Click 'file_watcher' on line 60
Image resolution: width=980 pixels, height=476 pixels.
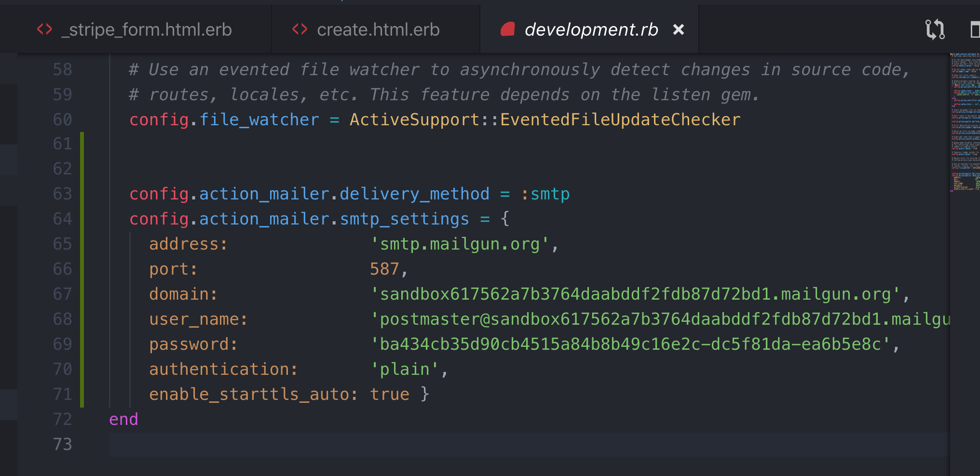coord(259,120)
